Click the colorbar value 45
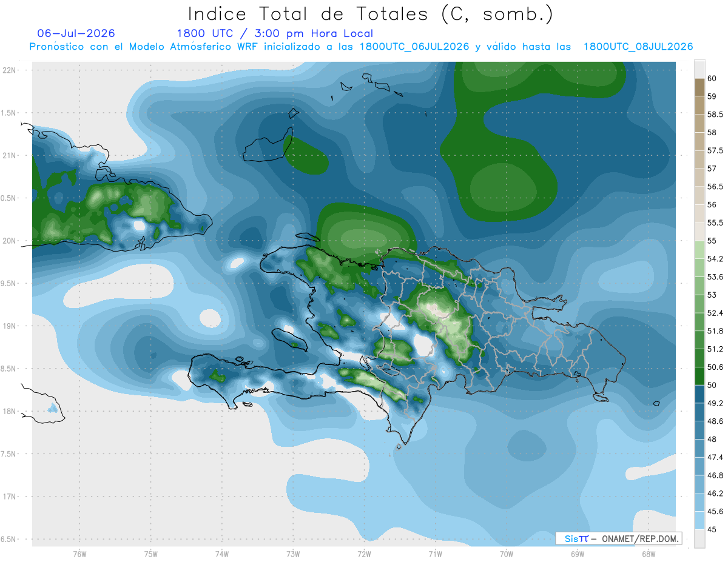The height and width of the screenshot is (562, 728). pos(713,529)
